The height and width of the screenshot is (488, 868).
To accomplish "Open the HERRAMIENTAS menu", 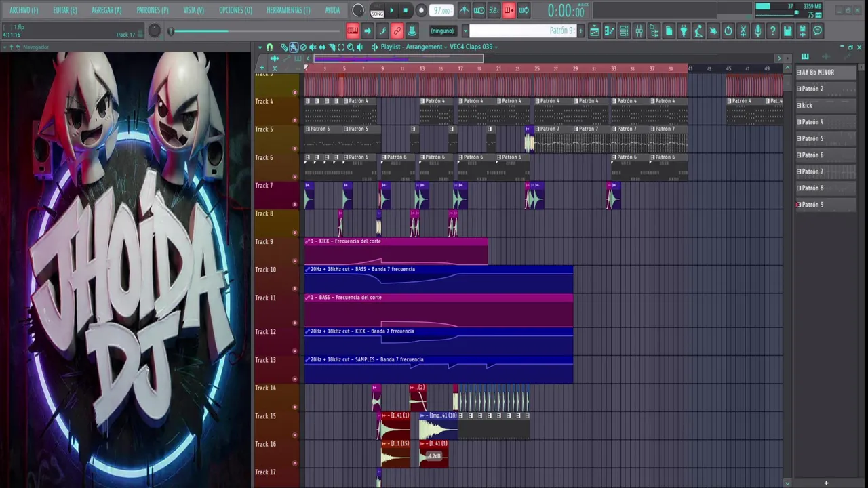I will 288,10.
